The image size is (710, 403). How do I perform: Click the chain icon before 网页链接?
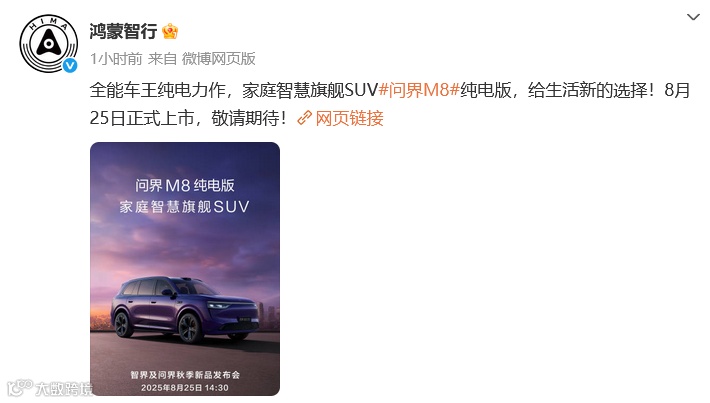304,118
